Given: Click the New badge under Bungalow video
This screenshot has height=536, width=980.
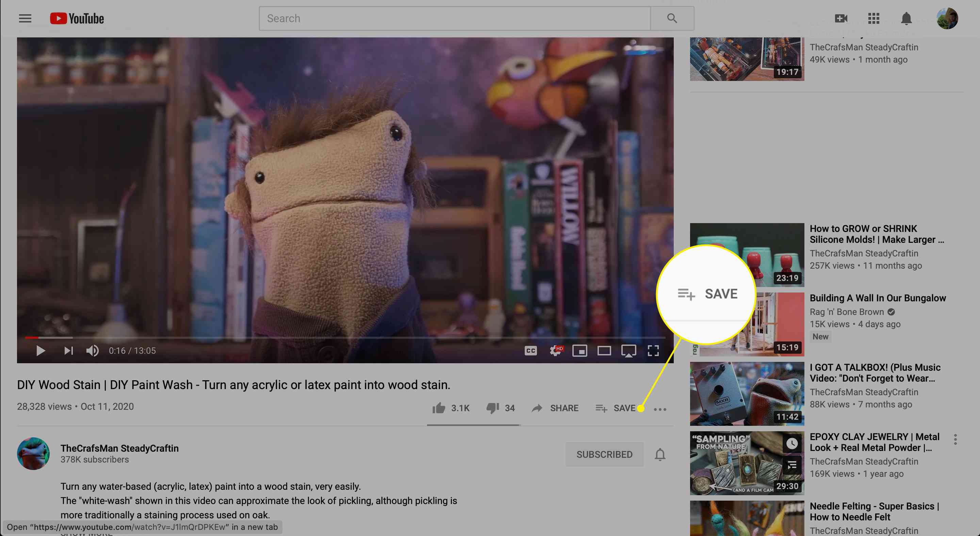Looking at the screenshot, I should coord(820,336).
